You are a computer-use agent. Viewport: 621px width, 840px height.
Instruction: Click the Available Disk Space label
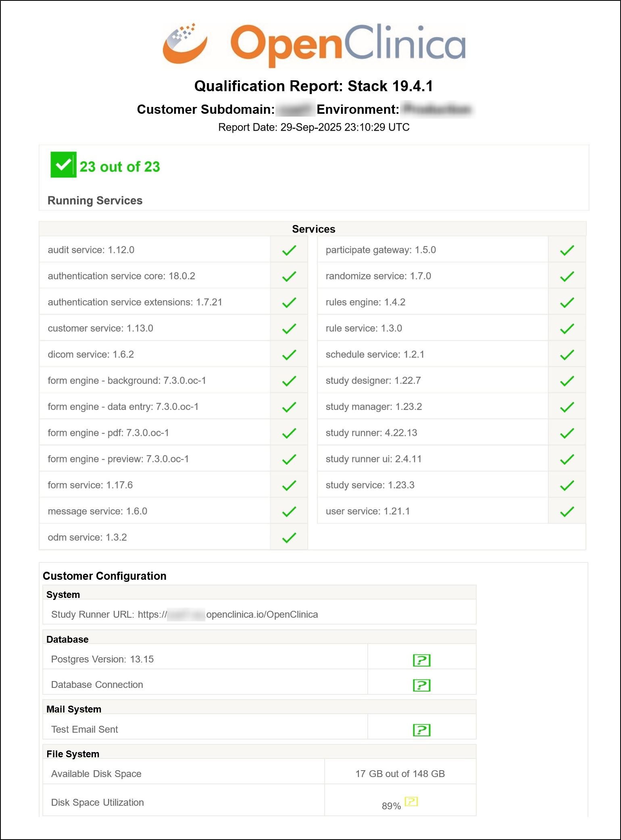(x=96, y=774)
